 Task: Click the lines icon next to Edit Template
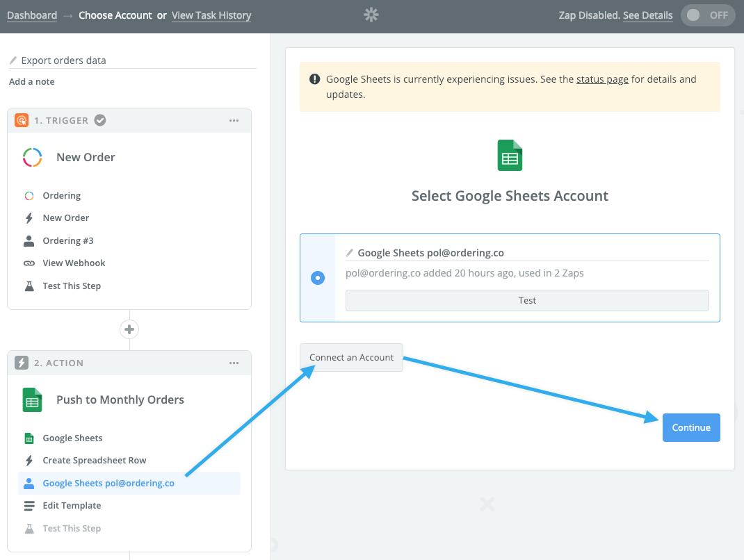click(x=29, y=506)
